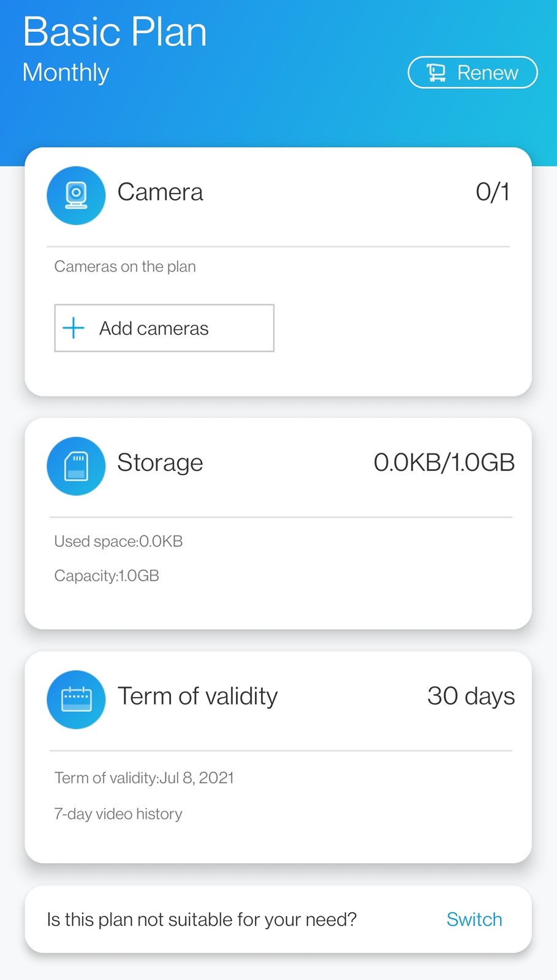The image size is (557, 980).
Task: Select the Storage heading
Action: click(160, 462)
